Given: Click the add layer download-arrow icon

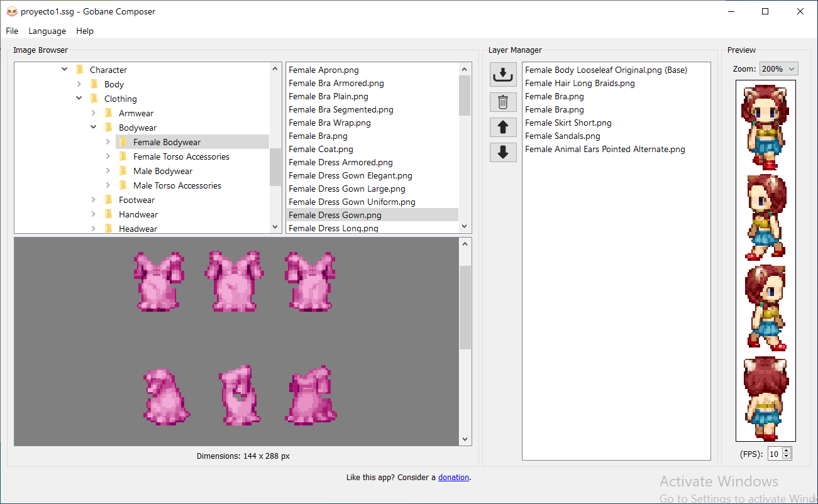Looking at the screenshot, I should [503, 75].
